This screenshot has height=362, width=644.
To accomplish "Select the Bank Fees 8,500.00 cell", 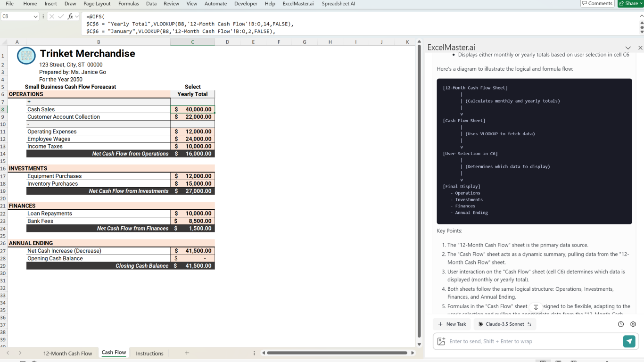I will [192, 221].
